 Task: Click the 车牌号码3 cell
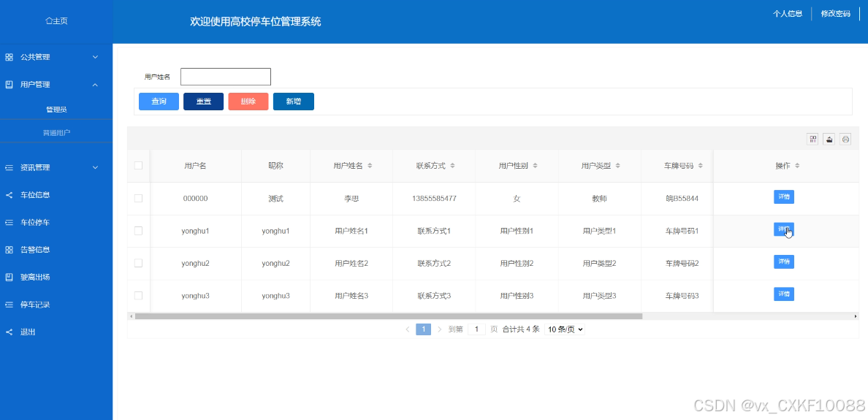point(682,296)
